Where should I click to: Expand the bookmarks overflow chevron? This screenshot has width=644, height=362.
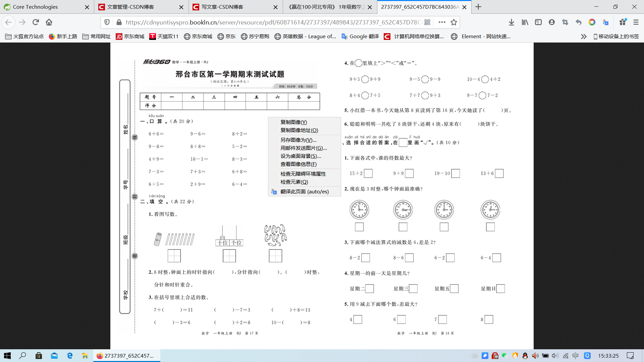point(584,36)
